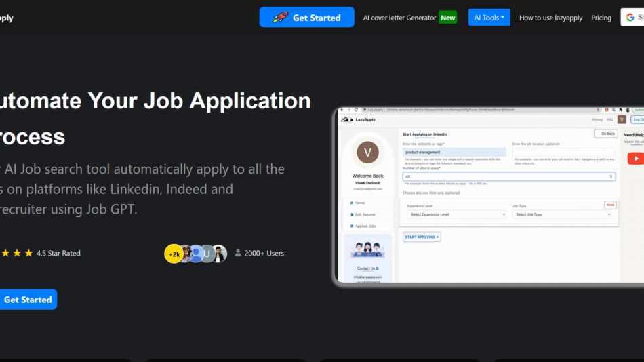Click the Get Started button below ratings
This screenshot has height=362, width=644.
click(28, 300)
